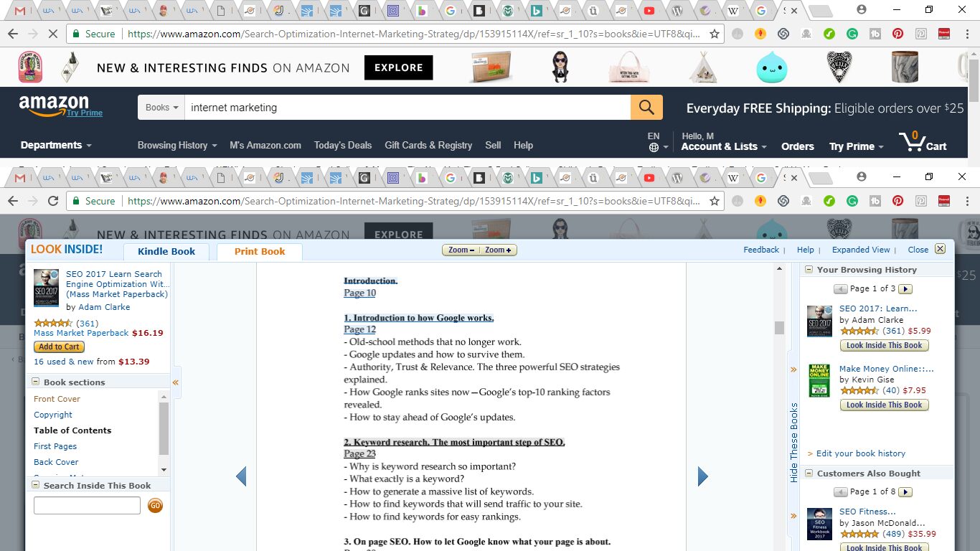The height and width of the screenshot is (551, 980).
Task: Click the EN language globe selector
Action: 657,142
